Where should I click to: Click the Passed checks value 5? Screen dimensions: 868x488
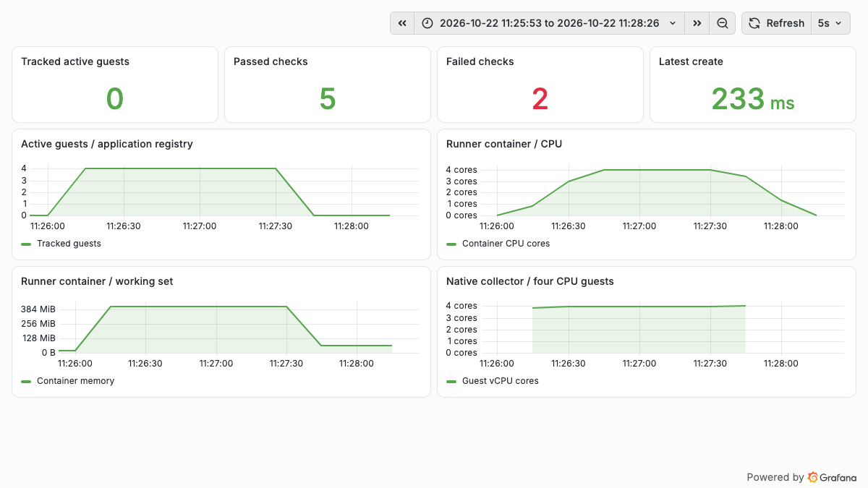[x=328, y=99]
